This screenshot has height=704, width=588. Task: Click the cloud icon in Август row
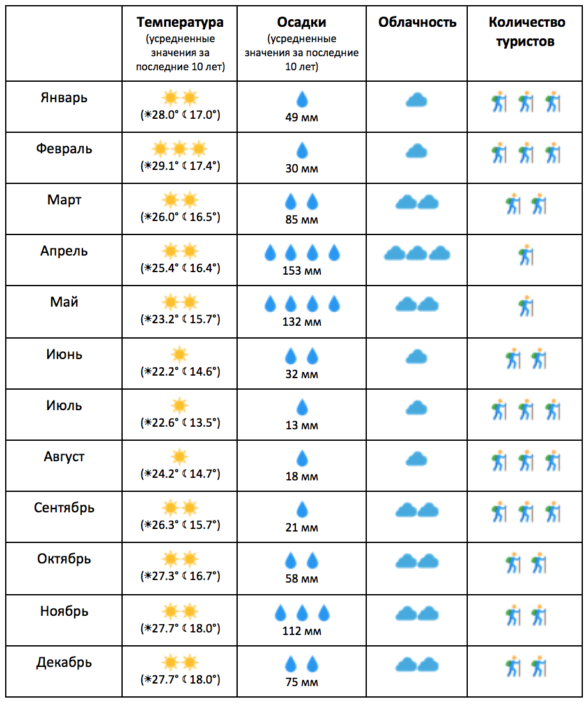[x=417, y=459]
